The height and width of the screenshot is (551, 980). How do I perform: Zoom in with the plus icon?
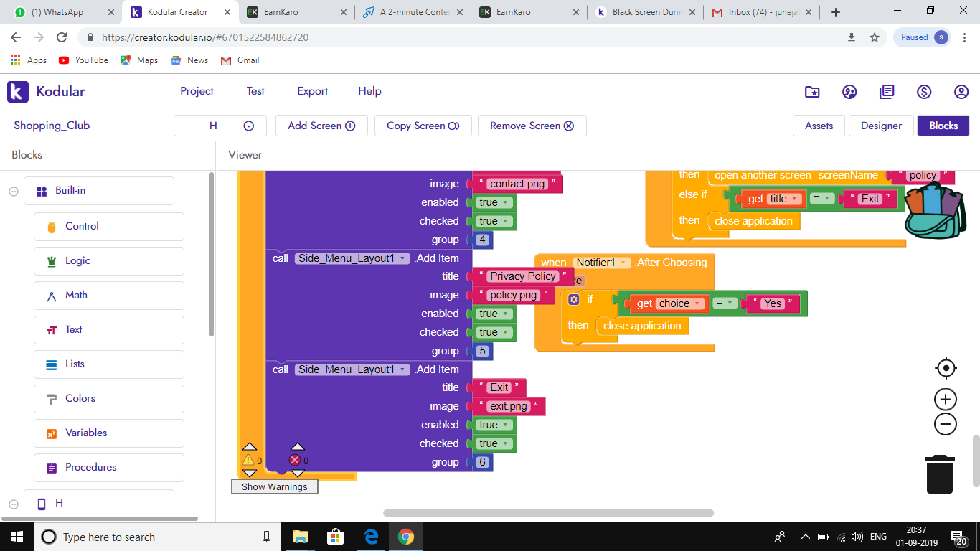[946, 400]
